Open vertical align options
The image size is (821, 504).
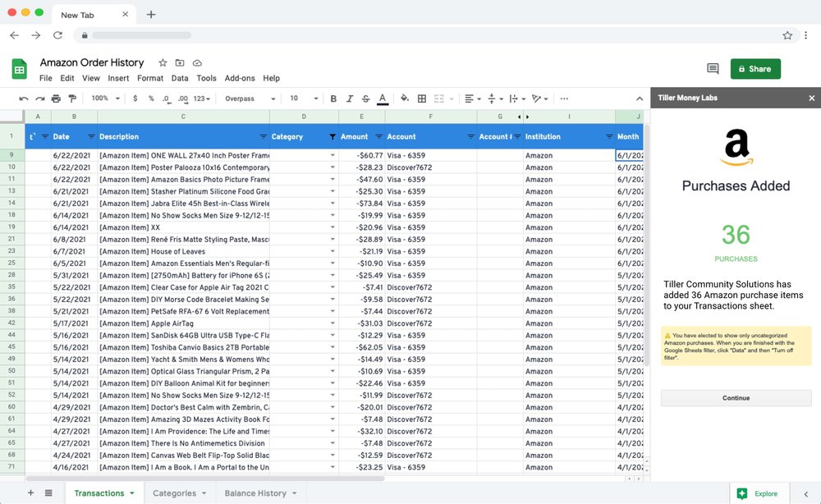[x=495, y=99]
